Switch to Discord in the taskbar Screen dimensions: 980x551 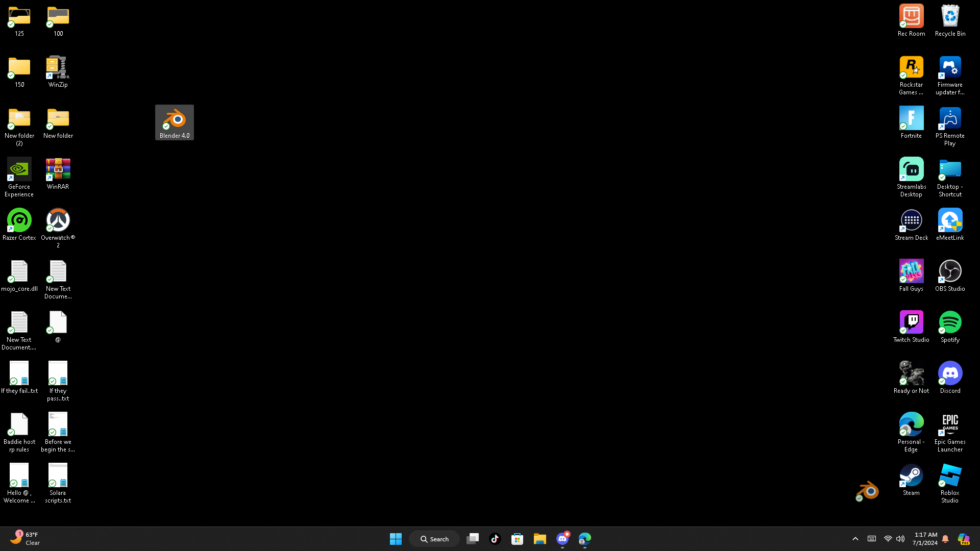pyautogui.click(x=562, y=539)
